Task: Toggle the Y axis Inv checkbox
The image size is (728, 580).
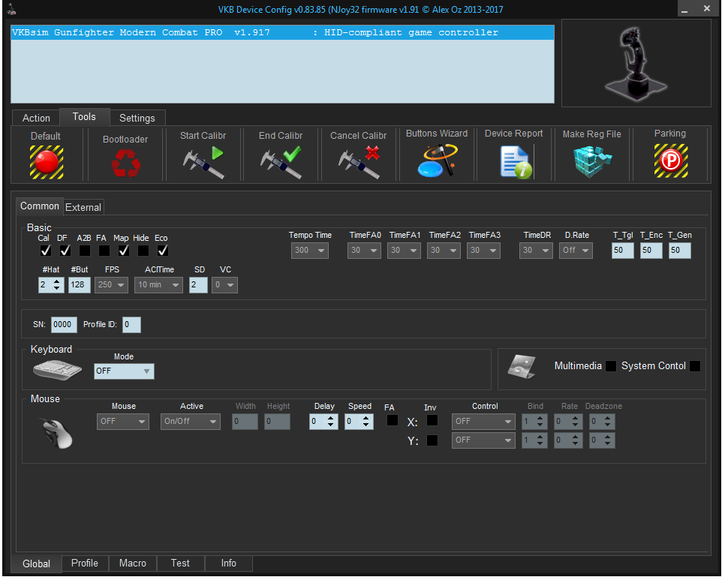Action: tap(432, 440)
